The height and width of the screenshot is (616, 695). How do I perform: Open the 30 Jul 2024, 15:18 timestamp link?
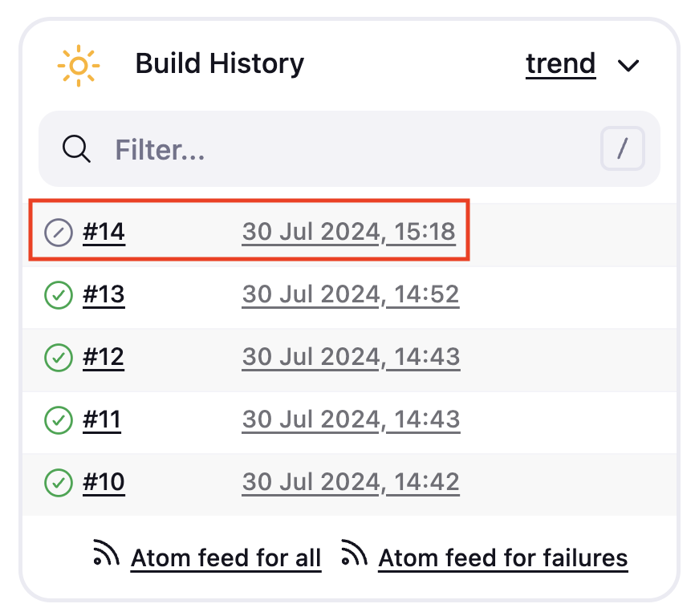tap(349, 232)
